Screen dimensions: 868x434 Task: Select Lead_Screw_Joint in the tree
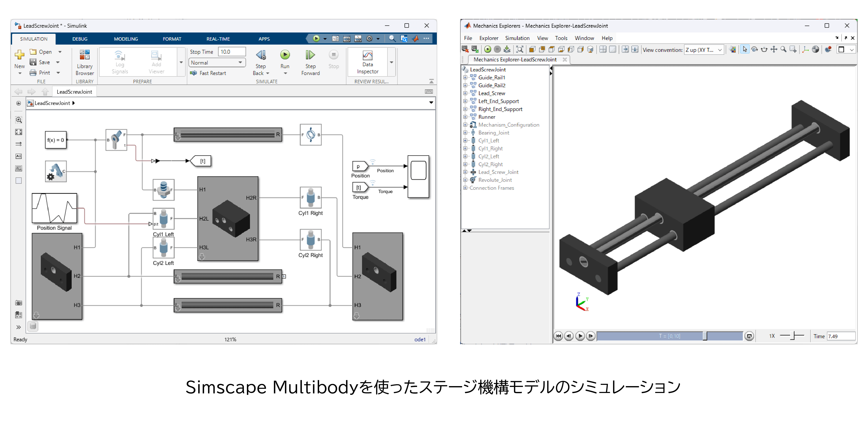tap(498, 172)
